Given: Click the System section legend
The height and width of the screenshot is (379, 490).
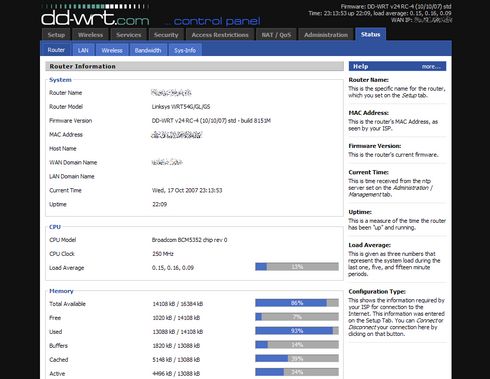Looking at the screenshot, I should [60, 80].
